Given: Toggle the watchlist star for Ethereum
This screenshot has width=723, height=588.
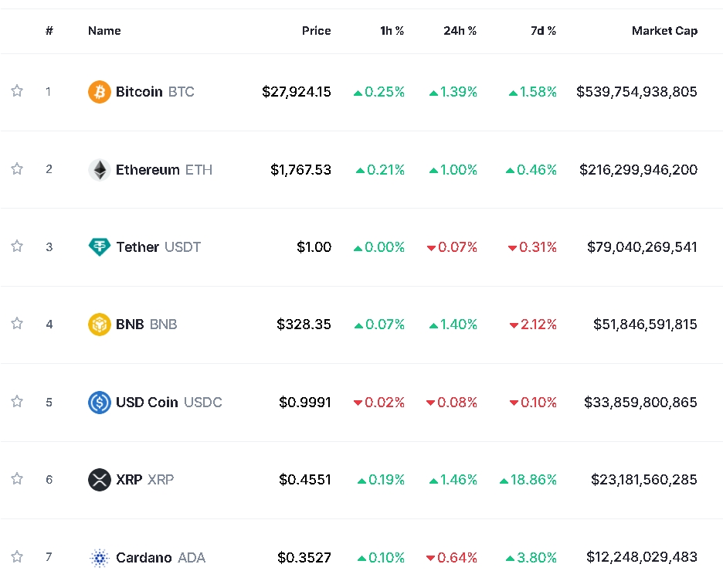Looking at the screenshot, I should [17, 169].
